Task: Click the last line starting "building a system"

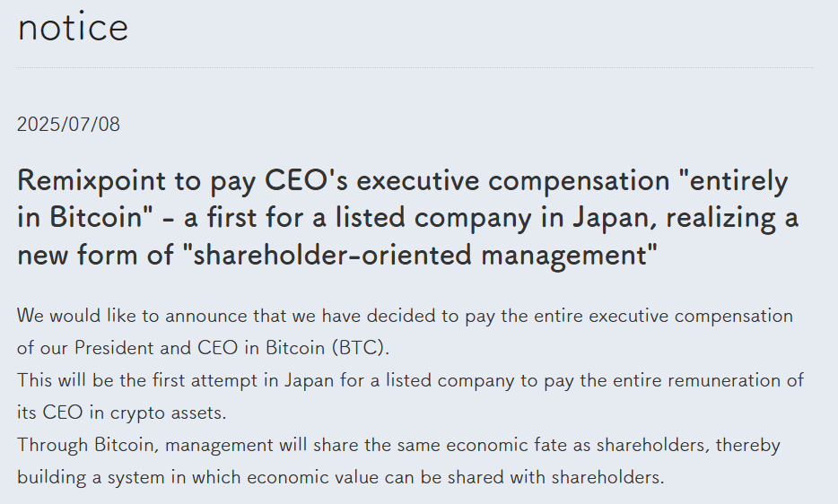Action: pyautogui.click(x=340, y=477)
